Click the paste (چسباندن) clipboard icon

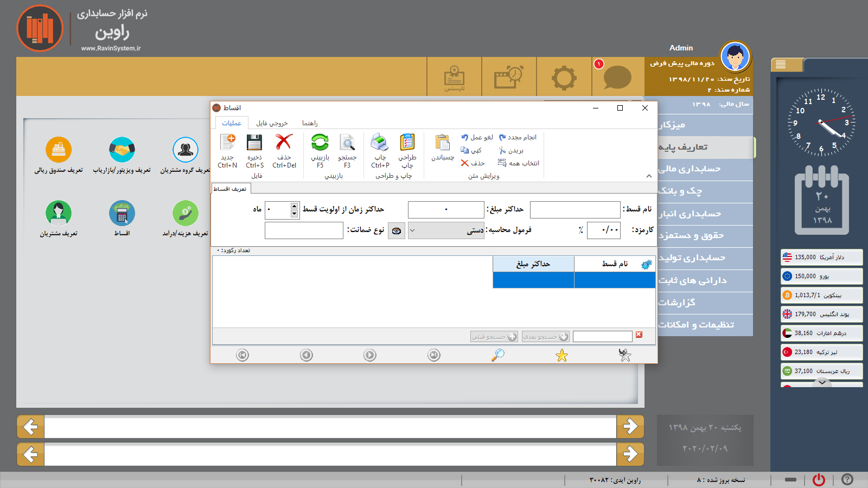(443, 143)
